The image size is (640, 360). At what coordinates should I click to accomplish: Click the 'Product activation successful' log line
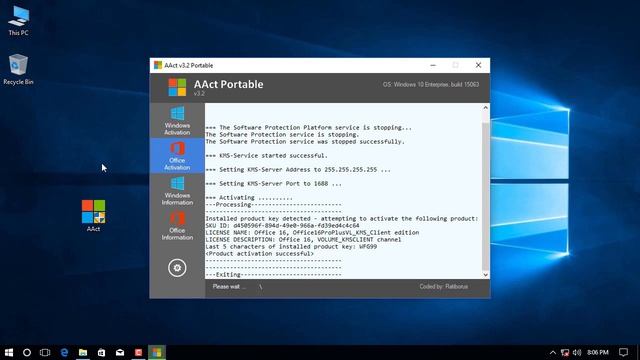(x=260, y=253)
